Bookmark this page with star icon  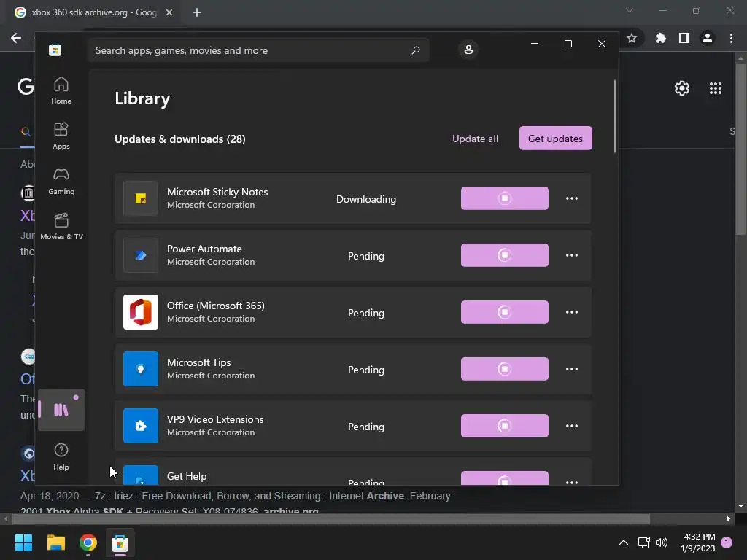[x=632, y=38]
